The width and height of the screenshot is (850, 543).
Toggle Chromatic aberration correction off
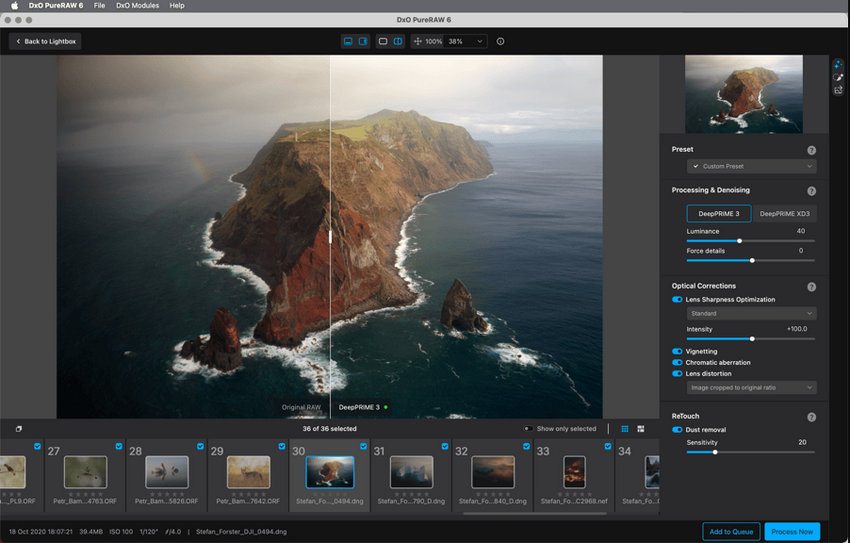point(677,363)
